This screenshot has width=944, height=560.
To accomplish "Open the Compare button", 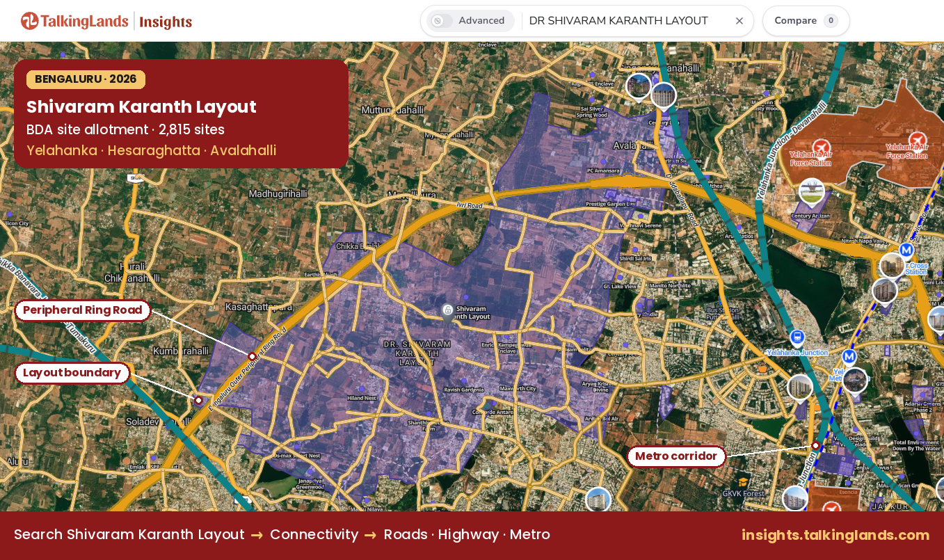I will [x=806, y=21].
